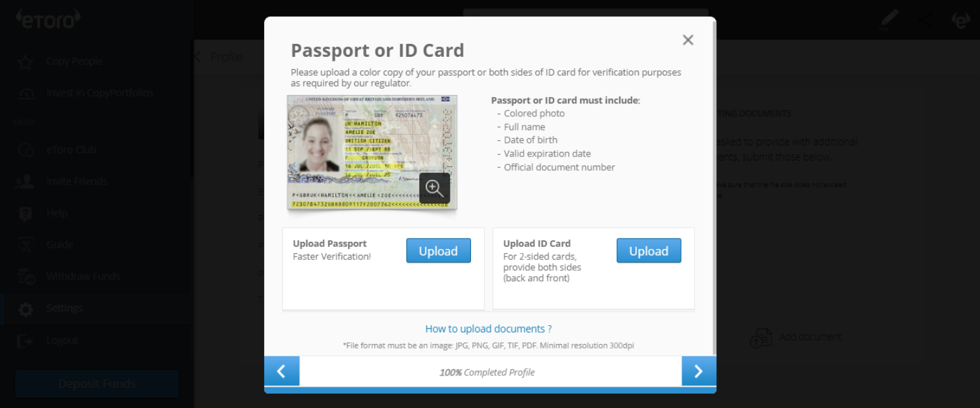Click the Add document upload icon
Image resolution: width=980 pixels, height=408 pixels.
click(x=761, y=338)
